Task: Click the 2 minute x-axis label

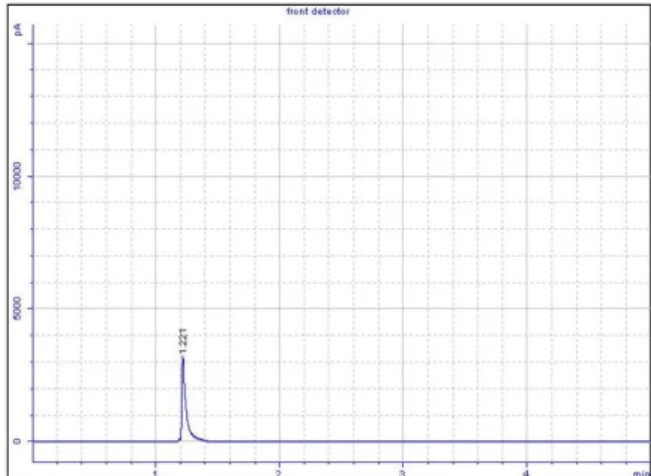Action: click(x=279, y=473)
